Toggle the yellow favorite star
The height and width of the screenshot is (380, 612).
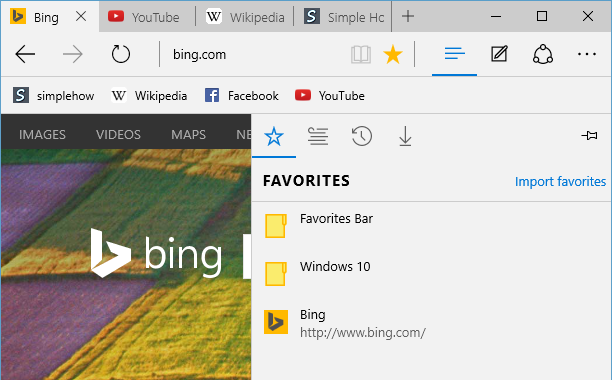393,54
